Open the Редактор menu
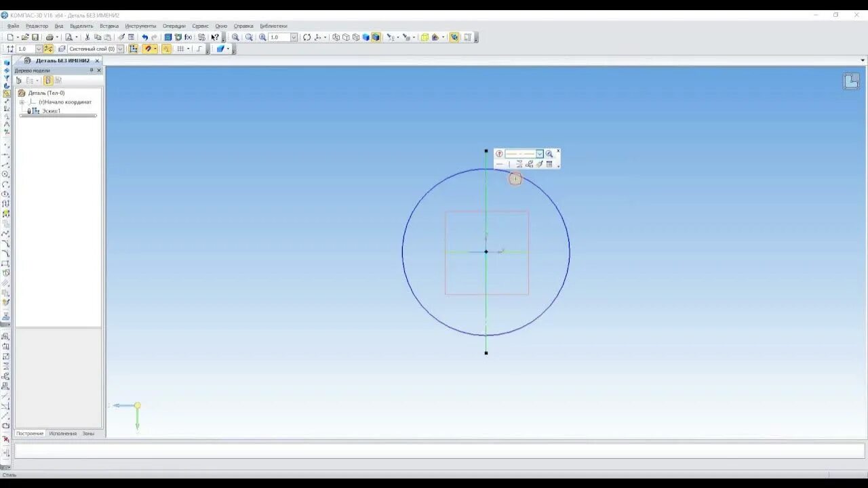Viewport: 868px width, 488px height. (x=37, y=26)
